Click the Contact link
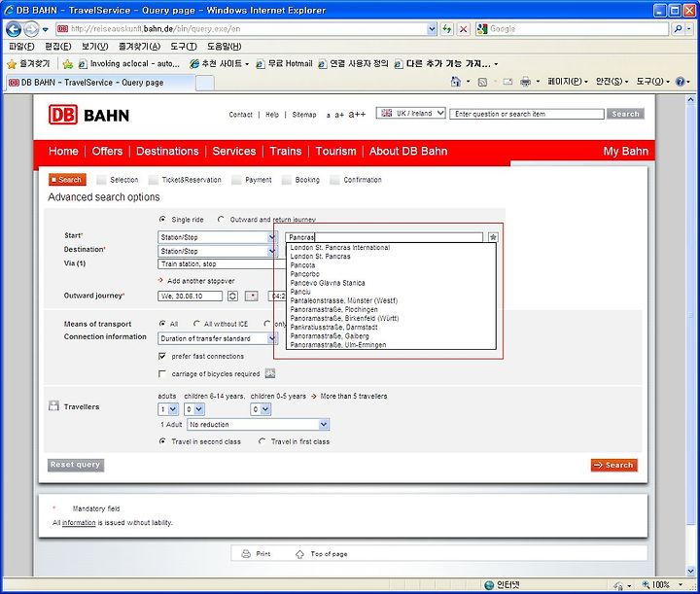 pyautogui.click(x=241, y=115)
